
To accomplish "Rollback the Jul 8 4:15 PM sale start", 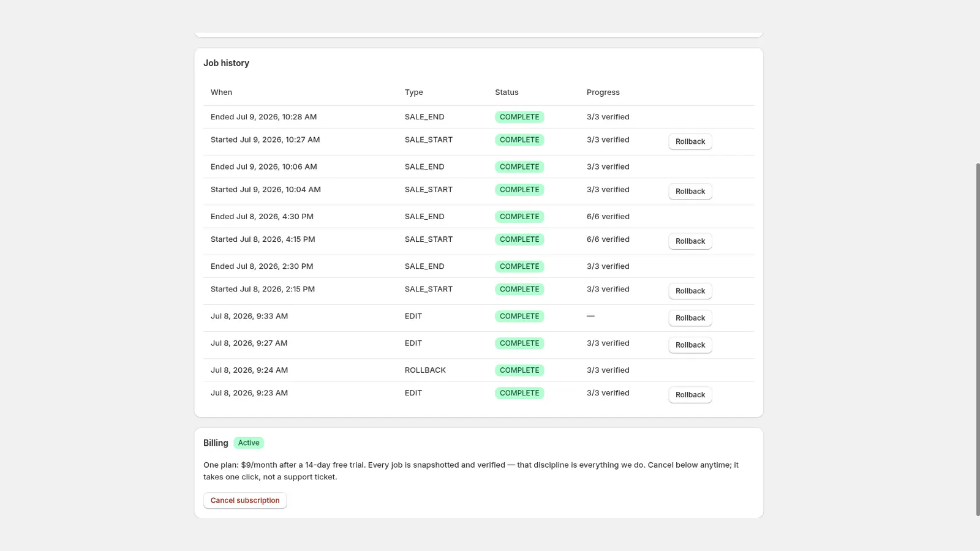I will pos(690,241).
